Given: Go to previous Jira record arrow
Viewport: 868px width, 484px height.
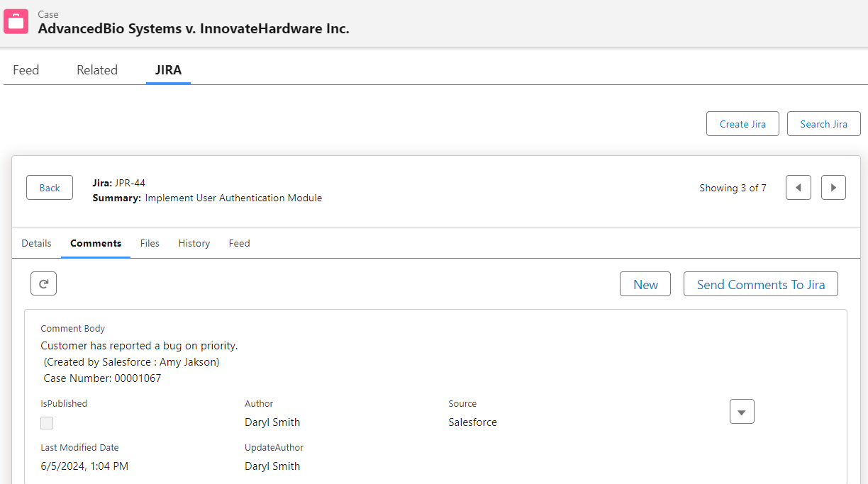Looking at the screenshot, I should coord(799,188).
